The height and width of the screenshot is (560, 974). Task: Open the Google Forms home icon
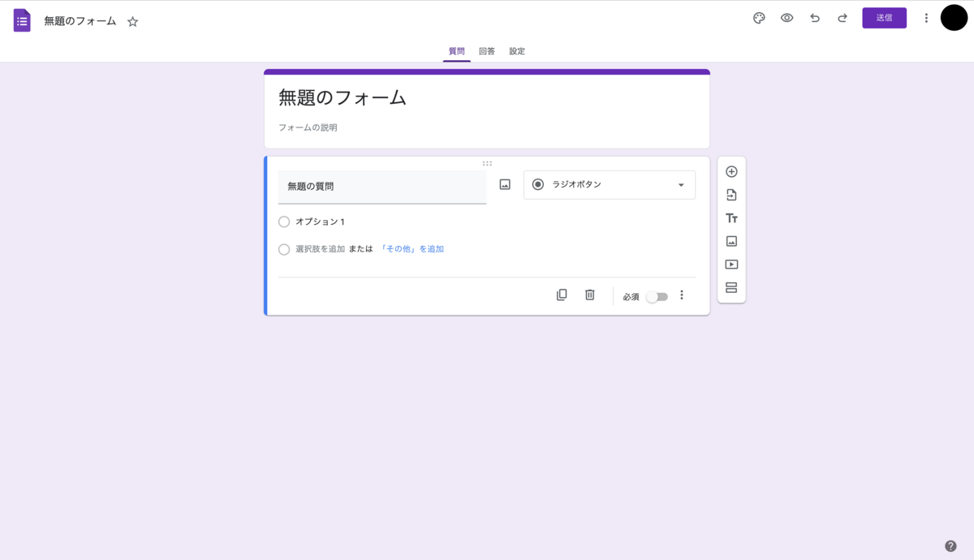(22, 20)
